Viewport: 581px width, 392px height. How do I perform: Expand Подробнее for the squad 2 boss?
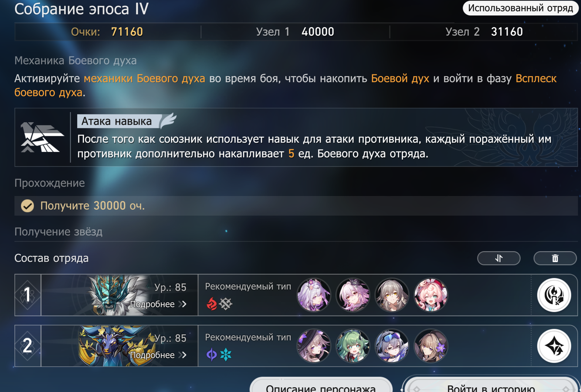(x=158, y=355)
